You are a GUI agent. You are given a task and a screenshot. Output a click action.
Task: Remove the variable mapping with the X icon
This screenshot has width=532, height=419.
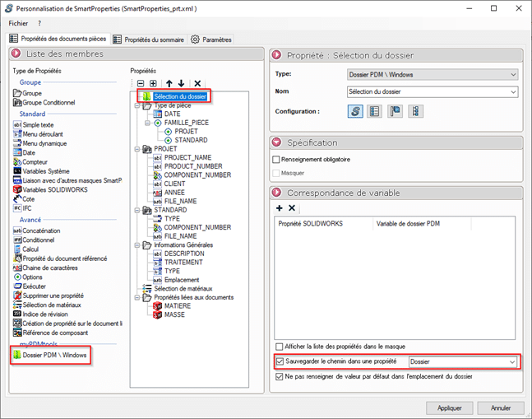[292, 208]
